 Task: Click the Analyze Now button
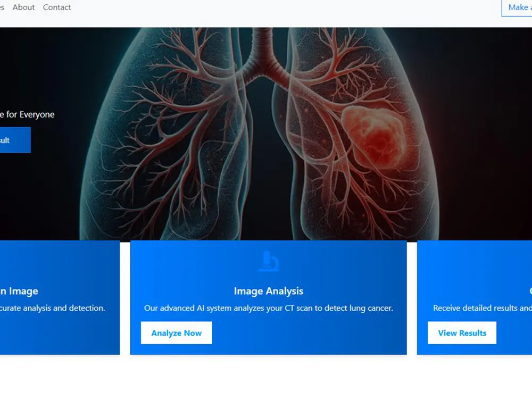177,333
